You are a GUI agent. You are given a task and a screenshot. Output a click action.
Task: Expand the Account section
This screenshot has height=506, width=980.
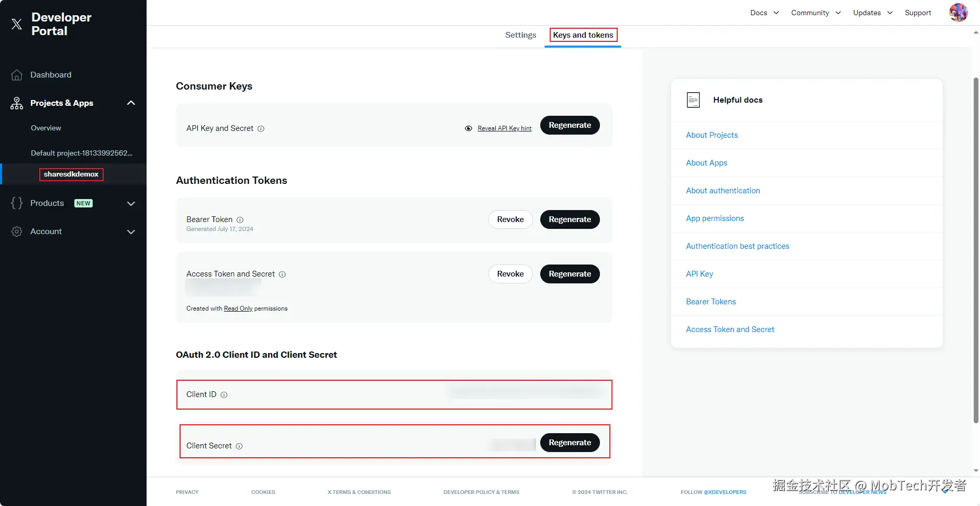click(131, 232)
